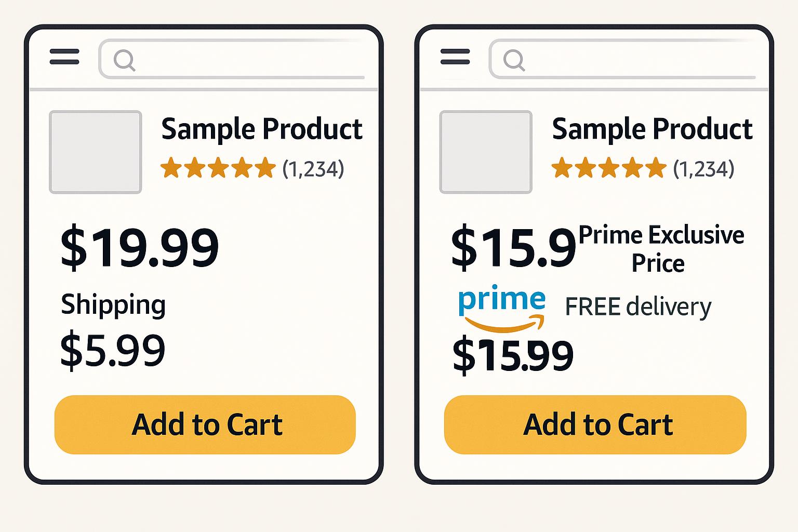Click magnifier icon in left search bar
This screenshot has height=532, width=798.
point(125,60)
